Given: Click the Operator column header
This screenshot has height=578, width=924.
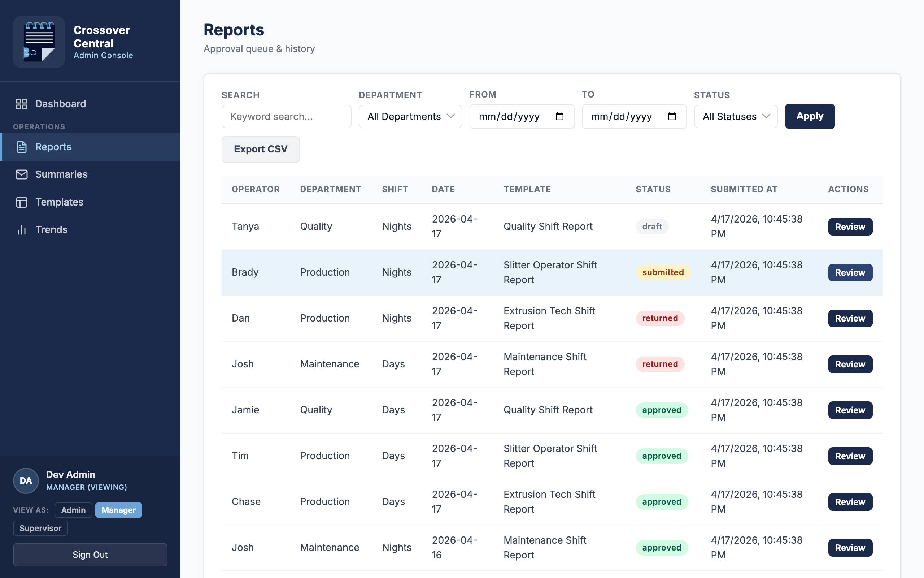Looking at the screenshot, I should 256,189.
